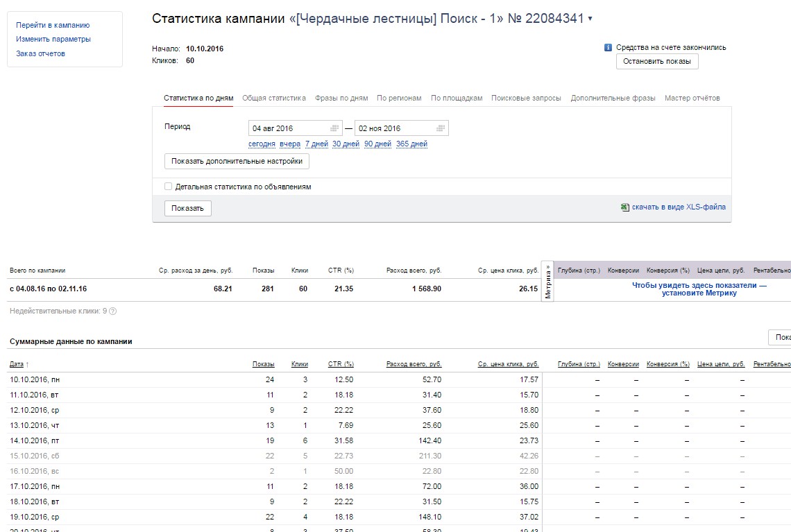Download statistics via скачать в виде XLS-файла

[x=679, y=207]
